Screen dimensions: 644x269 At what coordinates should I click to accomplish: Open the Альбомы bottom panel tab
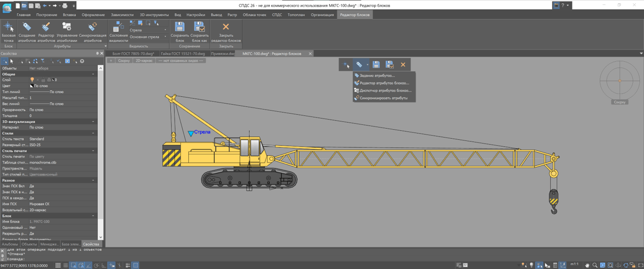click(x=10, y=244)
